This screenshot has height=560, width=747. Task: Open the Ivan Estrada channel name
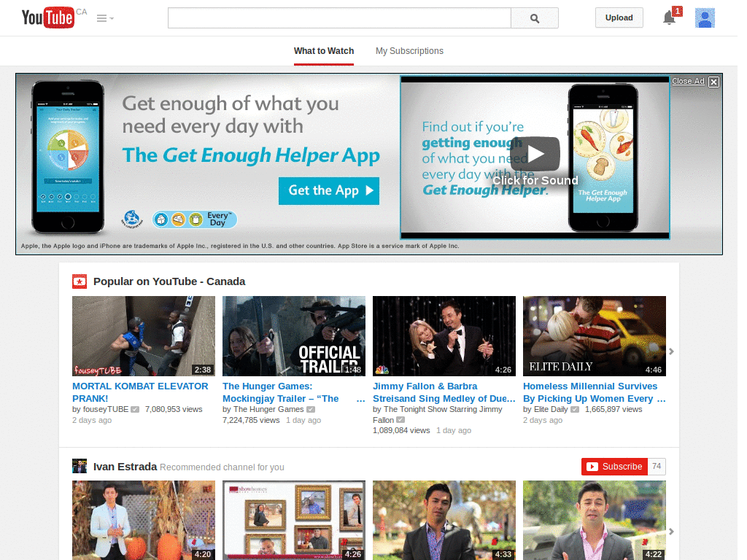(x=125, y=466)
